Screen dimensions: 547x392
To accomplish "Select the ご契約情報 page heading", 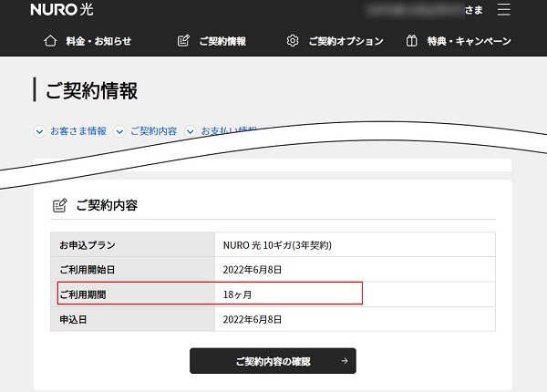I will point(91,90).
